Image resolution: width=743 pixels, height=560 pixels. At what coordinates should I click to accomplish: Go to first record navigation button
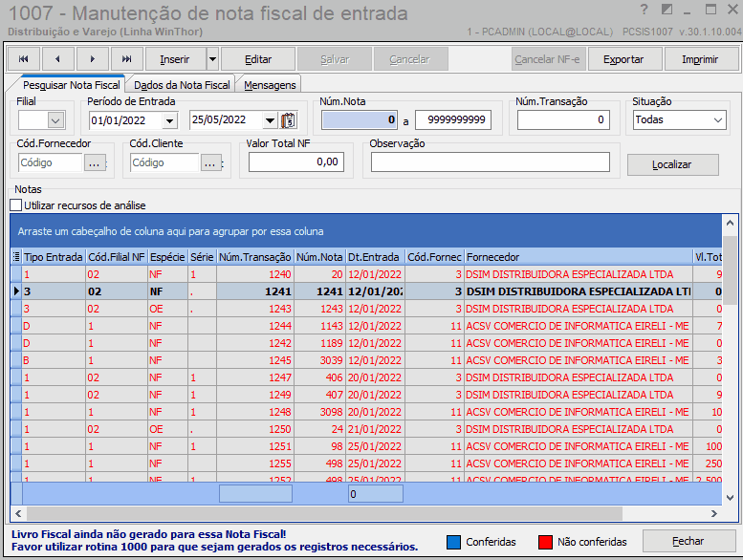(x=24, y=59)
